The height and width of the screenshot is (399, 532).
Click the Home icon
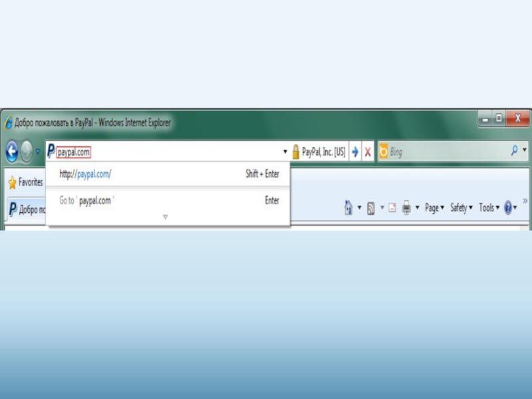click(x=348, y=207)
